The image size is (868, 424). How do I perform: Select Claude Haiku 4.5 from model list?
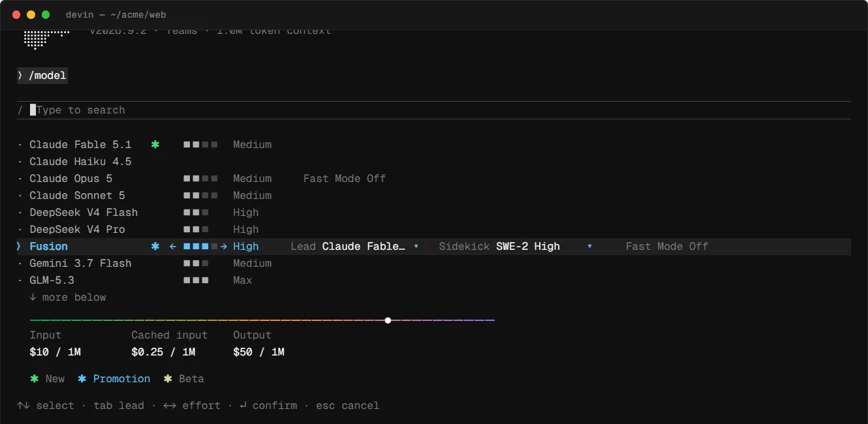pos(80,161)
